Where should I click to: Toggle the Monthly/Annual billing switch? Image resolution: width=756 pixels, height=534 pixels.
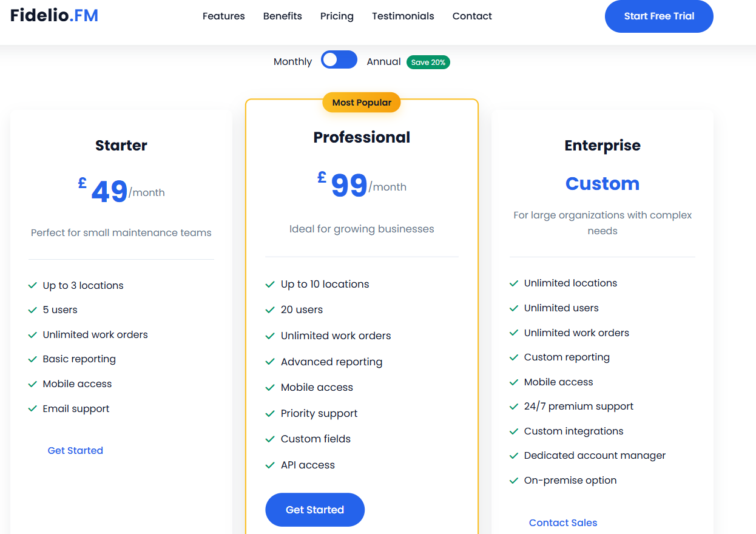coord(339,59)
